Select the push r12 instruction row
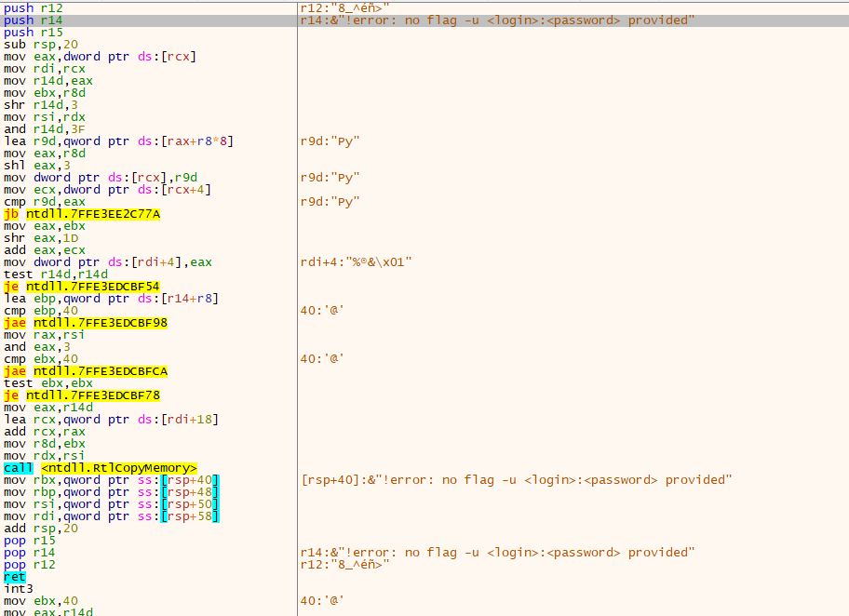This screenshot has height=616, width=849. tap(33, 8)
